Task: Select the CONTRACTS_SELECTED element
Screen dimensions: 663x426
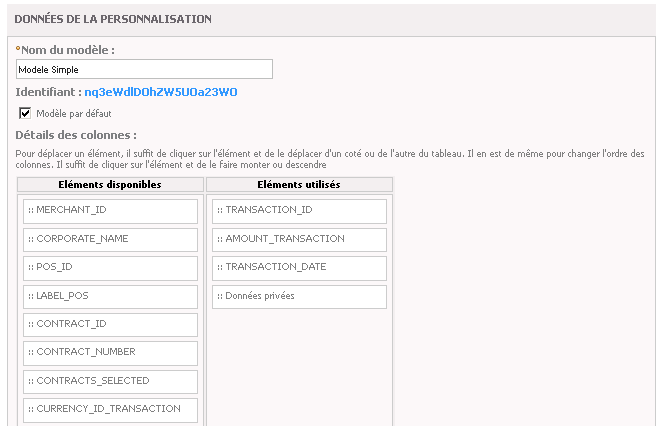Action: point(110,382)
